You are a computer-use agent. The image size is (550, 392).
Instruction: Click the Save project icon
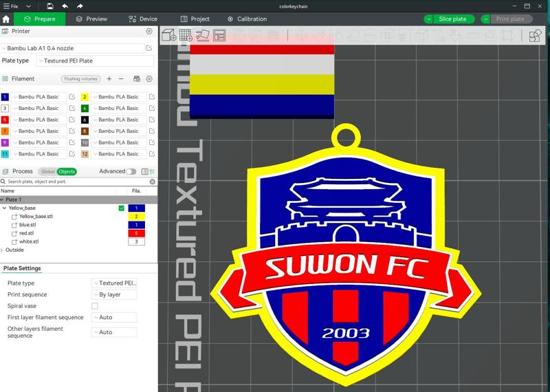pos(50,6)
